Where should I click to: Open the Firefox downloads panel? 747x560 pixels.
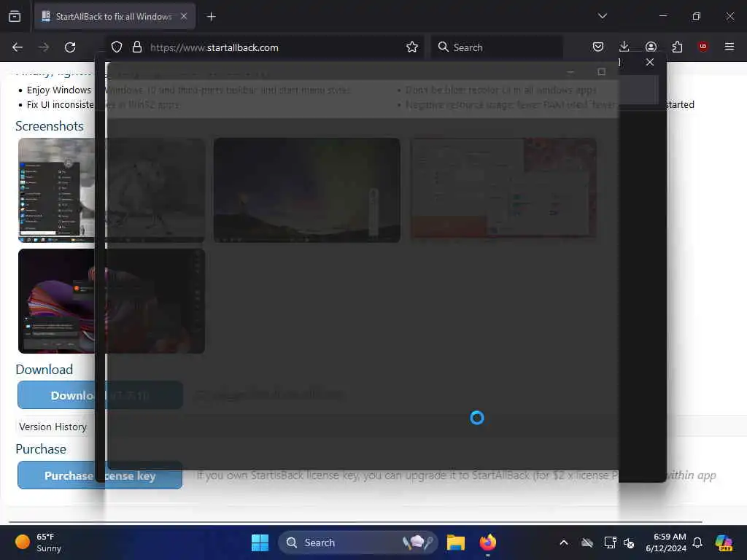tap(624, 47)
